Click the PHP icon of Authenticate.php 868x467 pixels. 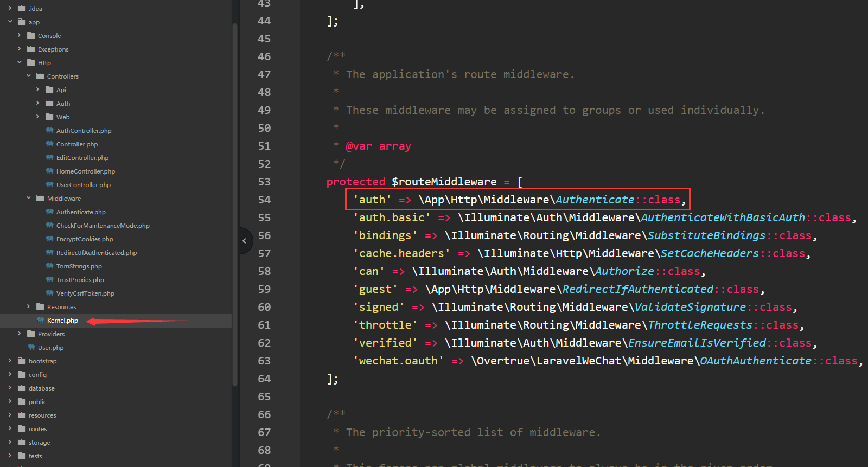pyautogui.click(x=49, y=212)
